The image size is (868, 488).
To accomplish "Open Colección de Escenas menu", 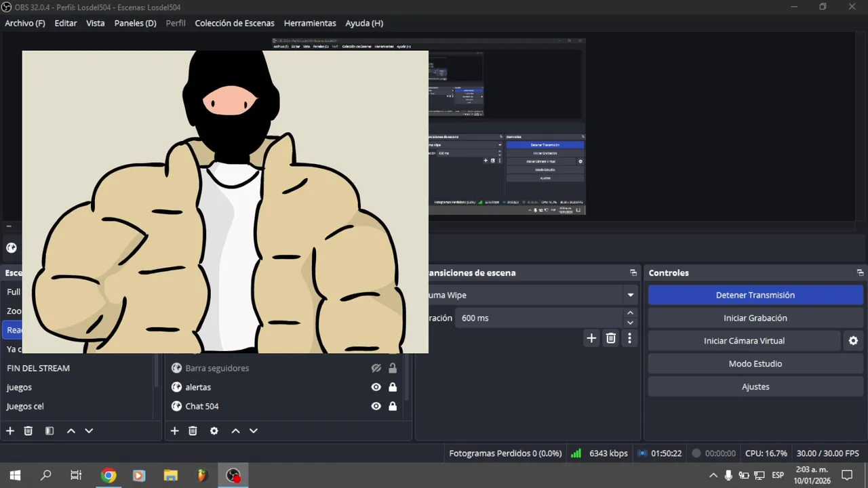I will tap(235, 23).
